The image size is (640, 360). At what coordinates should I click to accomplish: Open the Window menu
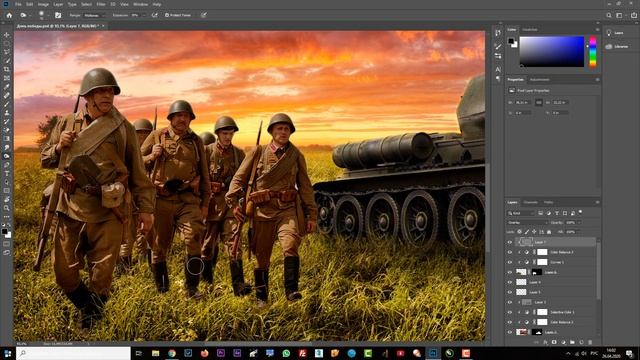coord(140,4)
